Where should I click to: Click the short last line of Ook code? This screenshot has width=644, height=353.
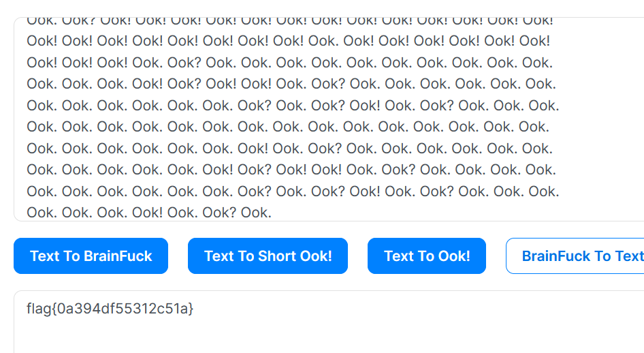148,213
